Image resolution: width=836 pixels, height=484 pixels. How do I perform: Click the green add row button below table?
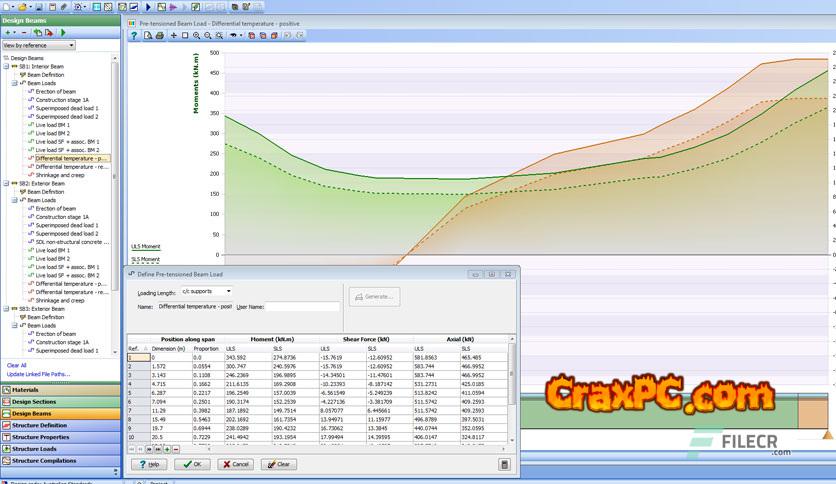166,450
